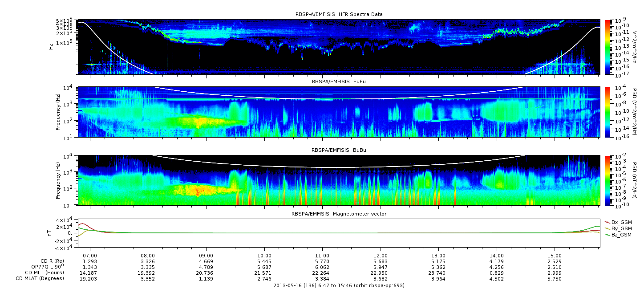Click the CD MLT (Hours) row label
Image resolution: width=644 pixels, height=293 pixels.
tap(44, 273)
